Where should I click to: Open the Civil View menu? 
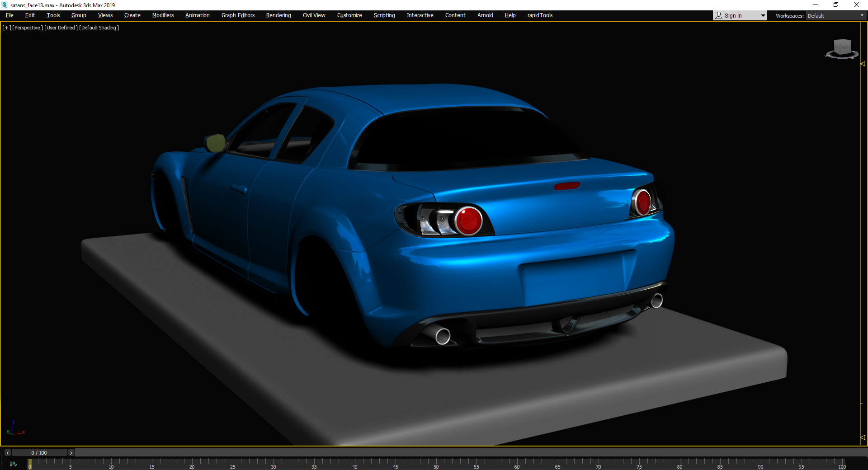pos(314,15)
